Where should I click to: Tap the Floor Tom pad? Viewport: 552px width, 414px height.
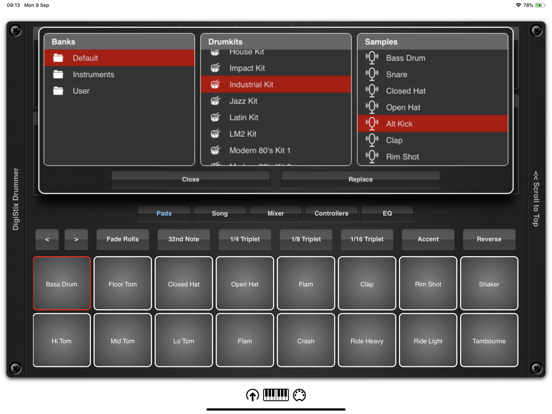[x=123, y=284]
